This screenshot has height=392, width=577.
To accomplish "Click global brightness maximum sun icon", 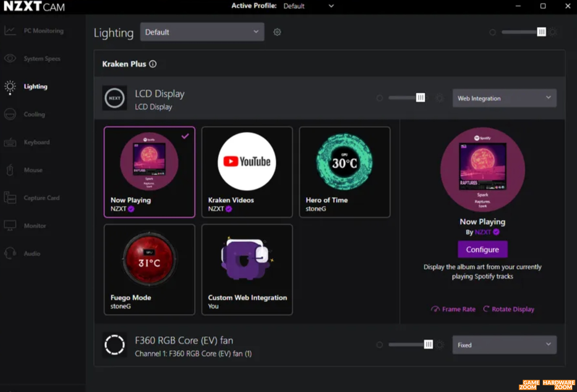I will [553, 32].
